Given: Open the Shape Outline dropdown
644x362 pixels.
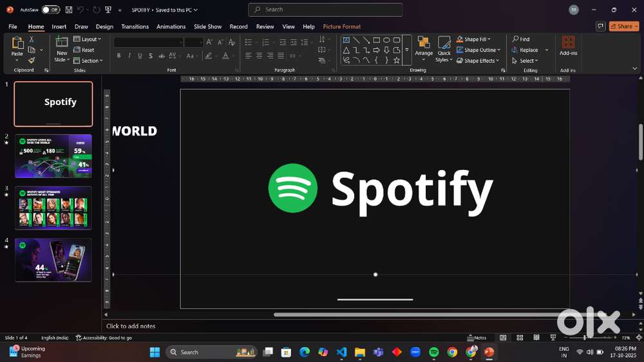Looking at the screenshot, I should pos(478,50).
